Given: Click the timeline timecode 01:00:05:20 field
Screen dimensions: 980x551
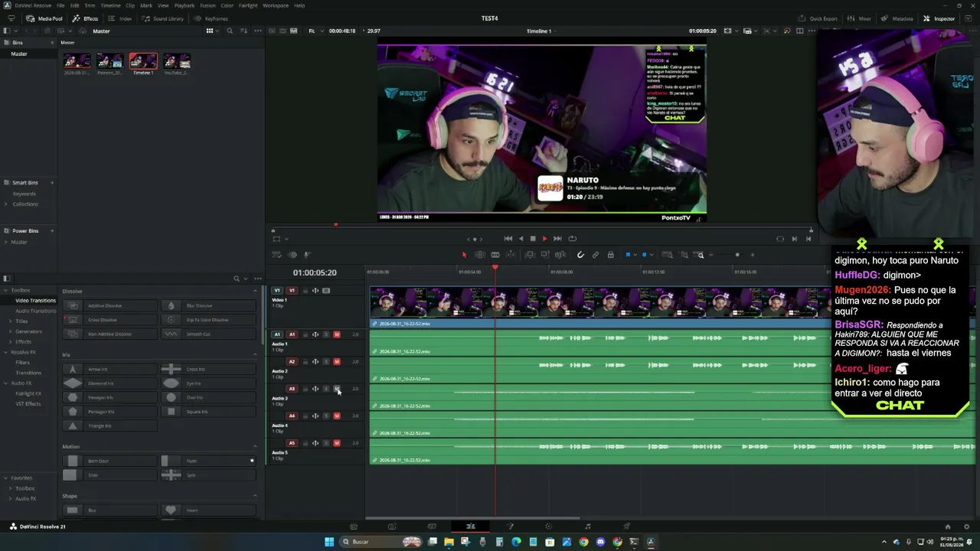Looking at the screenshot, I should 315,272.
